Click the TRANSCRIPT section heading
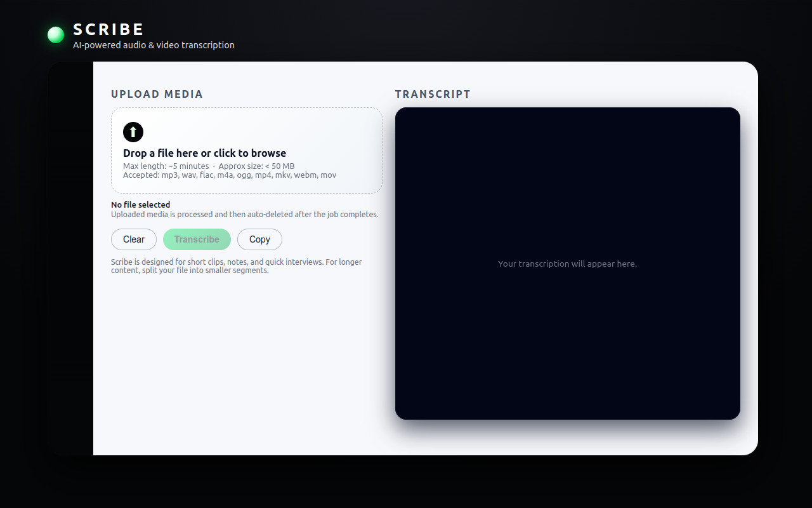Image resolution: width=812 pixels, height=508 pixels. (433, 94)
